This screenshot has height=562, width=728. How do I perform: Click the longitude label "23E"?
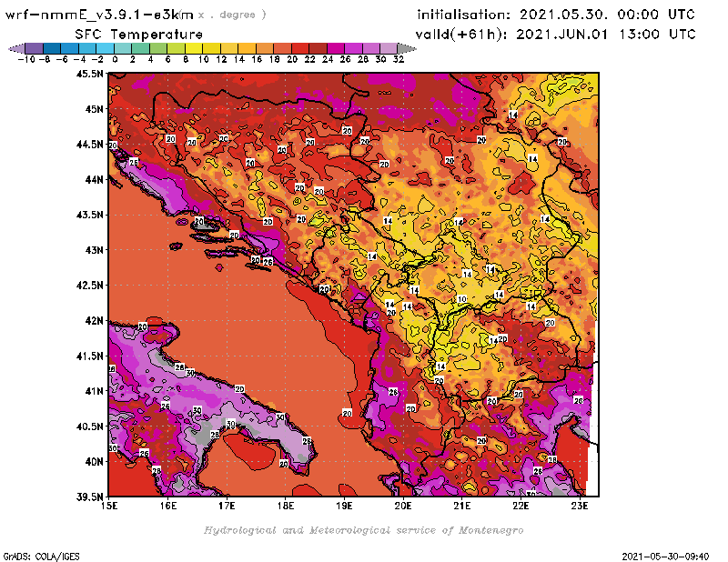point(580,506)
